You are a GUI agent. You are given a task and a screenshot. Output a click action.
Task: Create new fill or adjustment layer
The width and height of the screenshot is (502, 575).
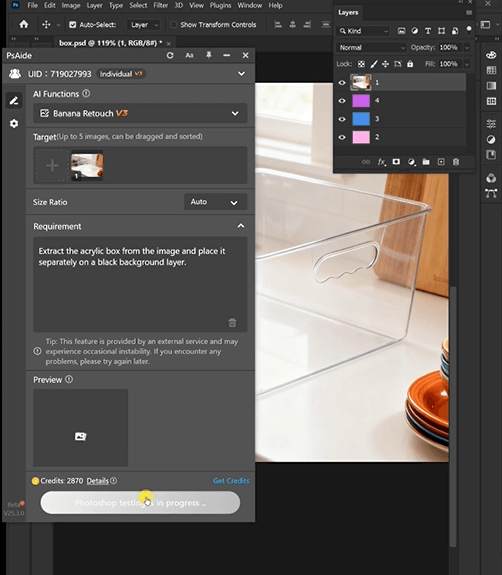click(x=411, y=162)
